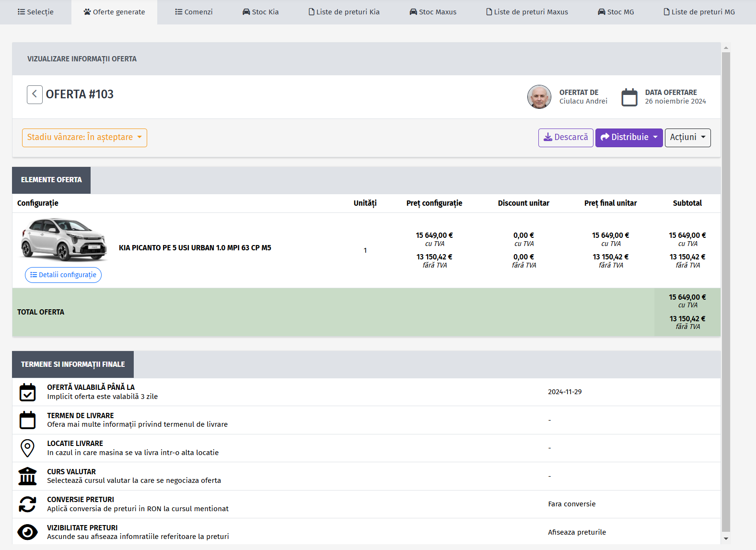Click the Fara conversie value

pyautogui.click(x=572, y=504)
